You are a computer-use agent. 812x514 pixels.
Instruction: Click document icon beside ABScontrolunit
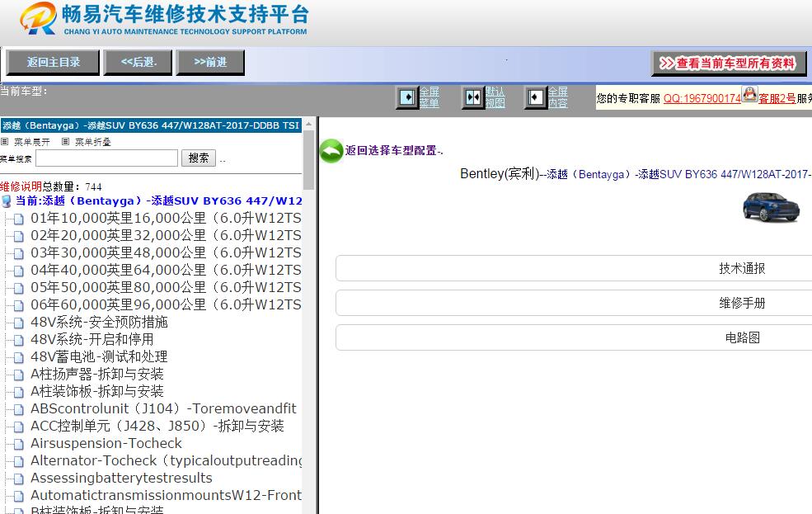[x=19, y=410]
